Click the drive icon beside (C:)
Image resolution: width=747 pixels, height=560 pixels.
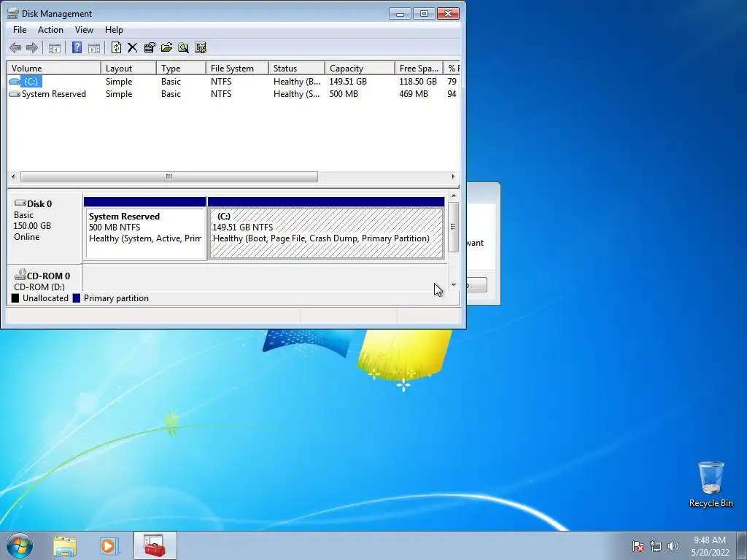pos(15,82)
